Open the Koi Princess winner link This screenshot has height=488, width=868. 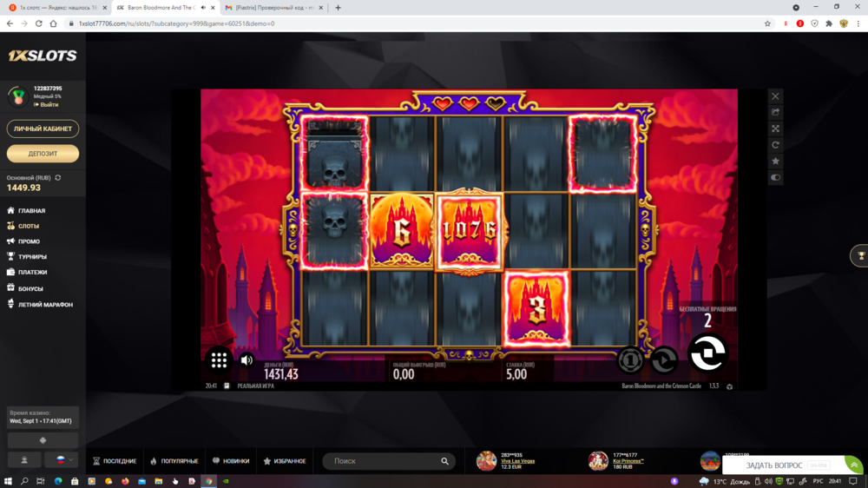pyautogui.click(x=628, y=461)
